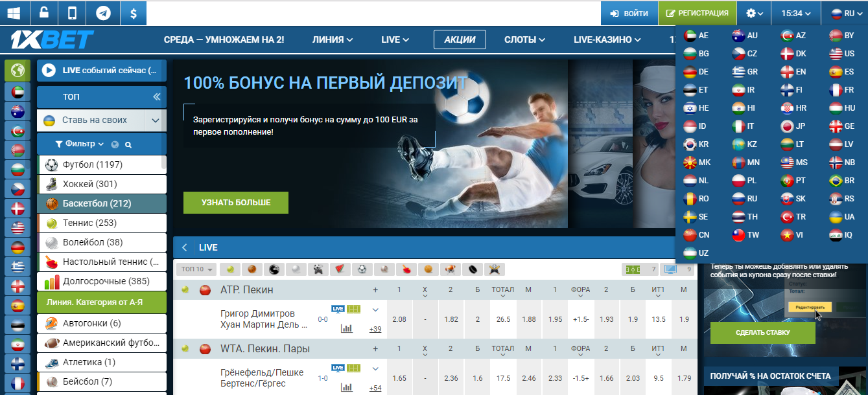This screenshot has width=868, height=395.
Task: Open statistics chart for Димитров match
Action: [x=347, y=328]
